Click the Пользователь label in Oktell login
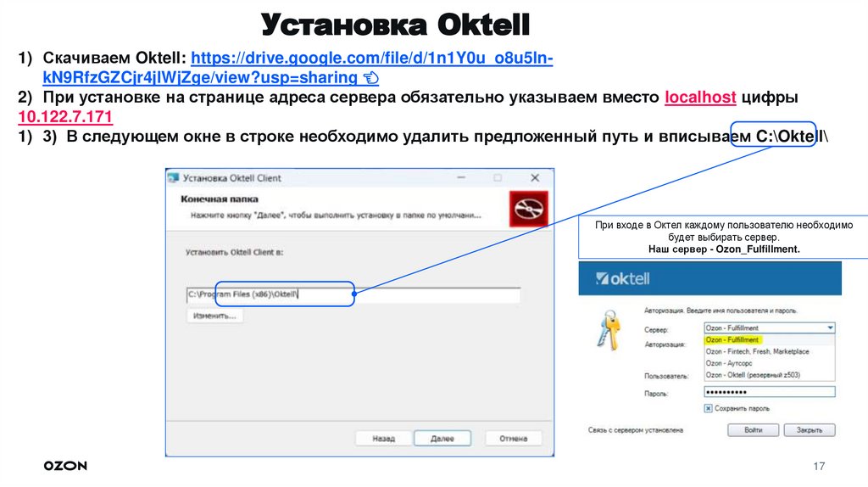This screenshot has height=487, width=868. click(x=666, y=376)
